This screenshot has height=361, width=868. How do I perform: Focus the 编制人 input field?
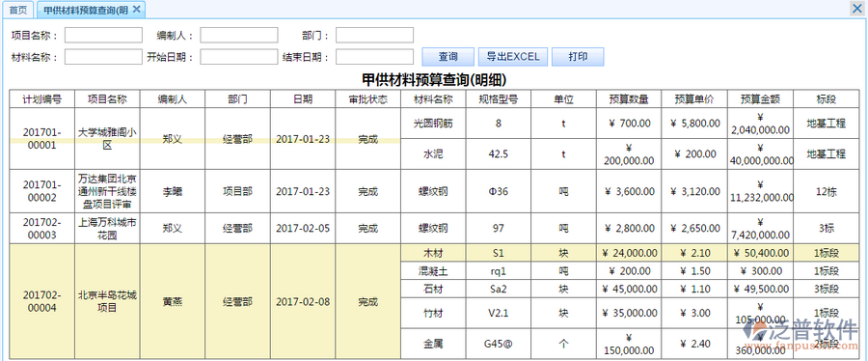click(x=239, y=36)
